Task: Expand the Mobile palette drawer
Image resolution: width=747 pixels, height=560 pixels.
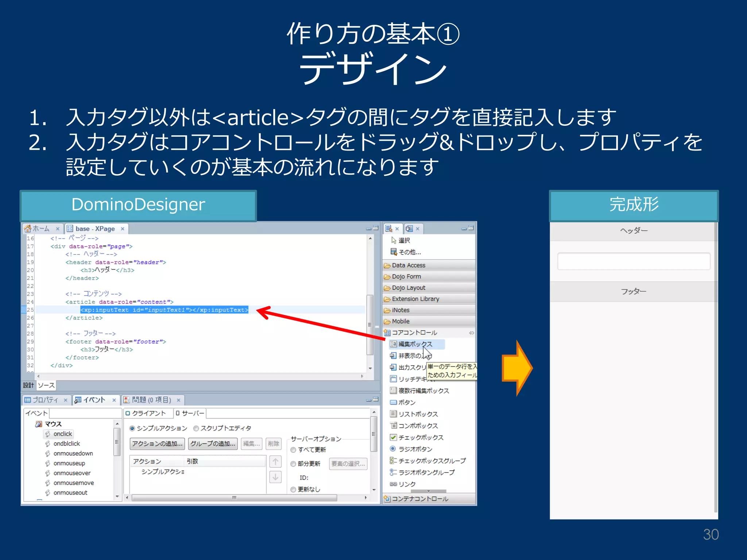Action: 429,321
